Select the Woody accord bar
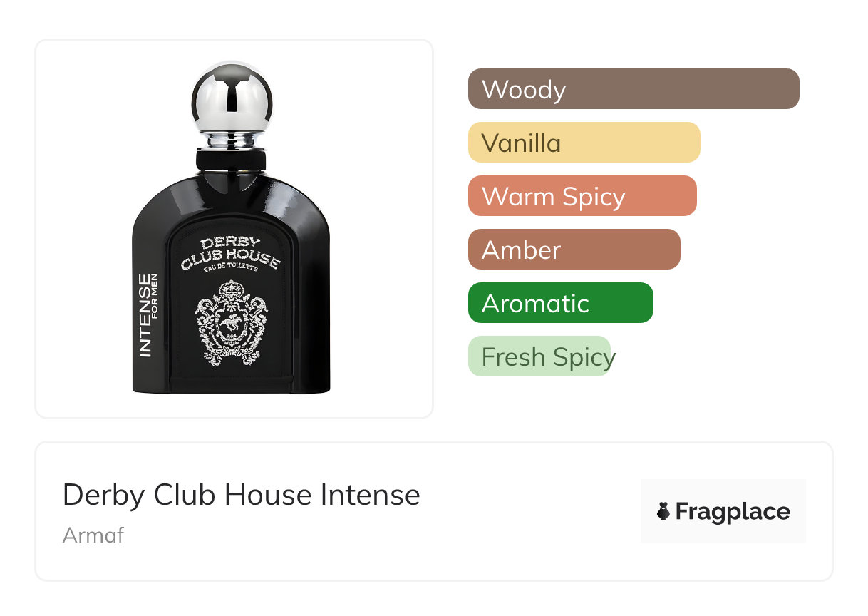The width and height of the screenshot is (868, 616). click(x=634, y=89)
